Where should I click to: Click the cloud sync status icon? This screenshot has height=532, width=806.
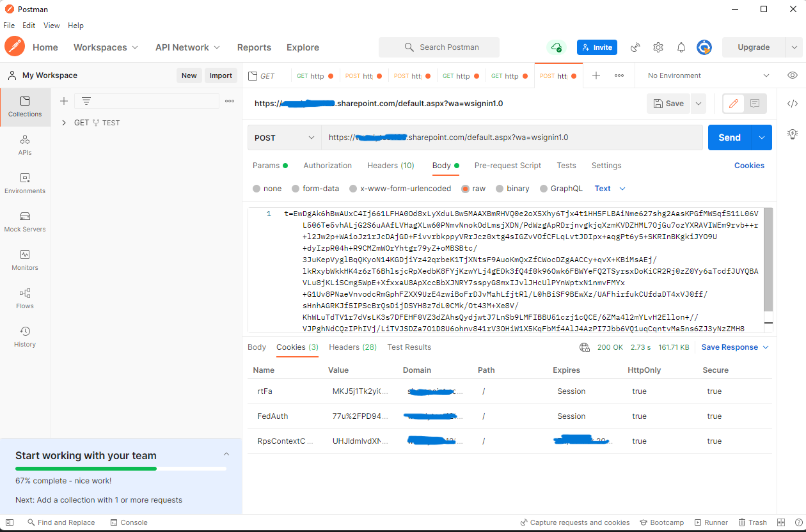point(557,47)
